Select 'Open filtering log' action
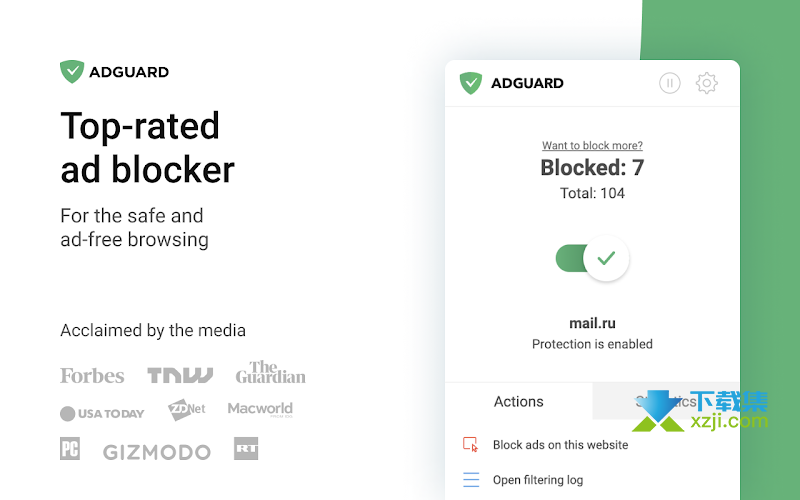Viewport: 800px width, 500px height. pyautogui.click(x=538, y=480)
